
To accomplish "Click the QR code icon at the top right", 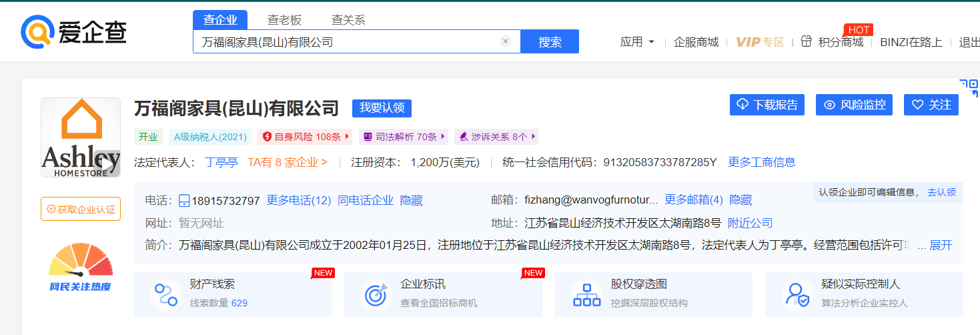I will (x=969, y=87).
